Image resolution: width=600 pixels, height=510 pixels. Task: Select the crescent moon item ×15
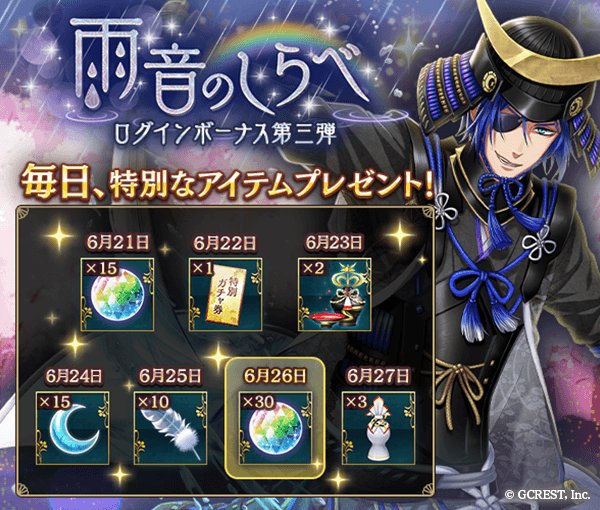(x=73, y=428)
